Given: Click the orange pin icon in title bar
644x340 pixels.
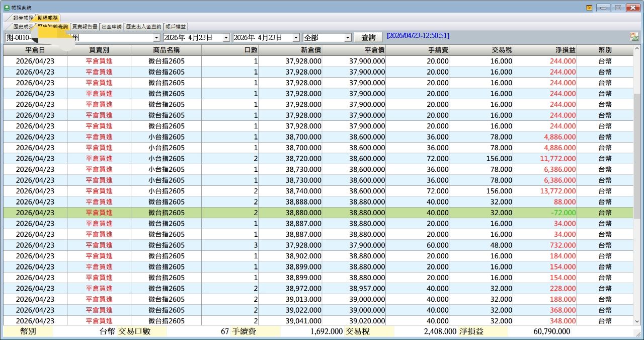Looking at the screenshot, I should point(589,8).
